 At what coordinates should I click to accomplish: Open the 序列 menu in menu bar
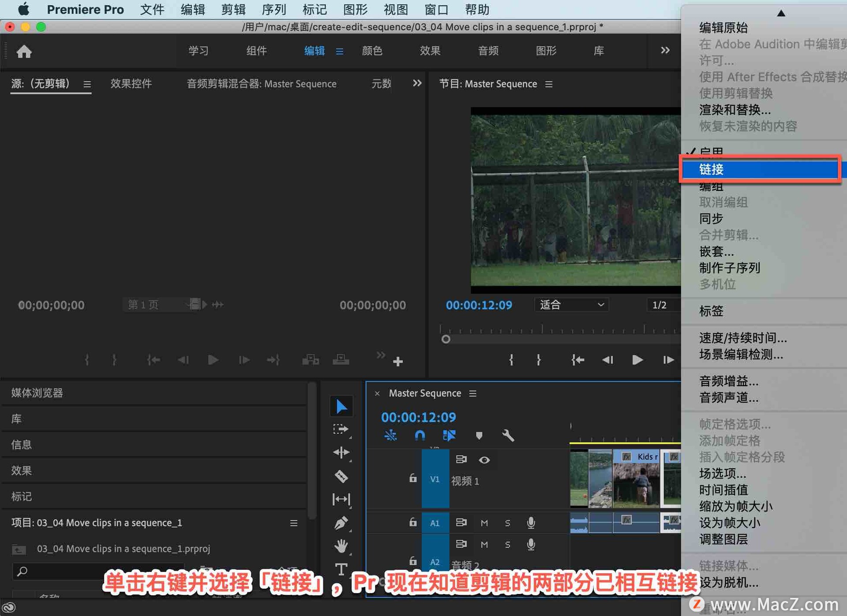pos(274,9)
